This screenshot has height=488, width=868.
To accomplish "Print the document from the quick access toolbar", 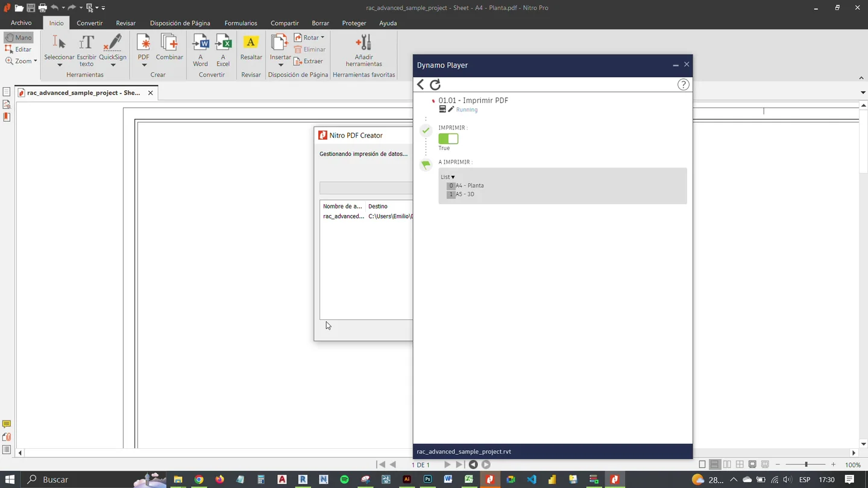I will [43, 8].
